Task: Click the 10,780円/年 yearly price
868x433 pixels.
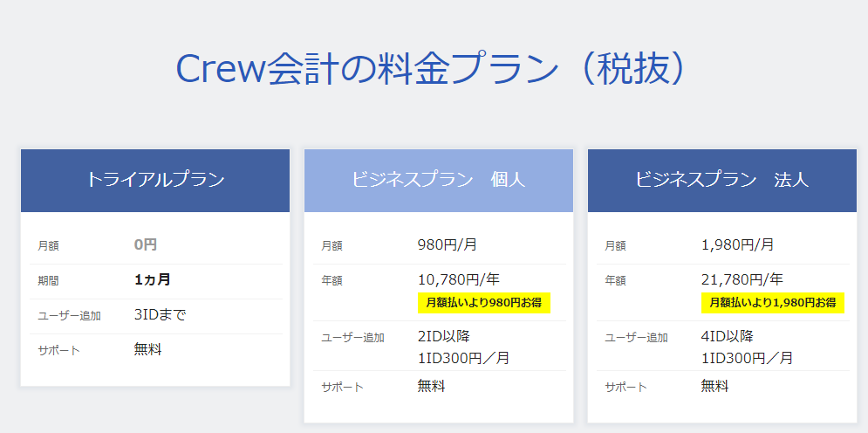Action: (459, 279)
